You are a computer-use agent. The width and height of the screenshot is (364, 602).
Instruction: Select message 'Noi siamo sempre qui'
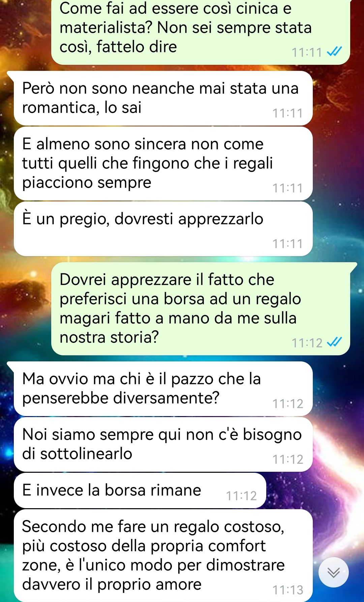tap(163, 444)
